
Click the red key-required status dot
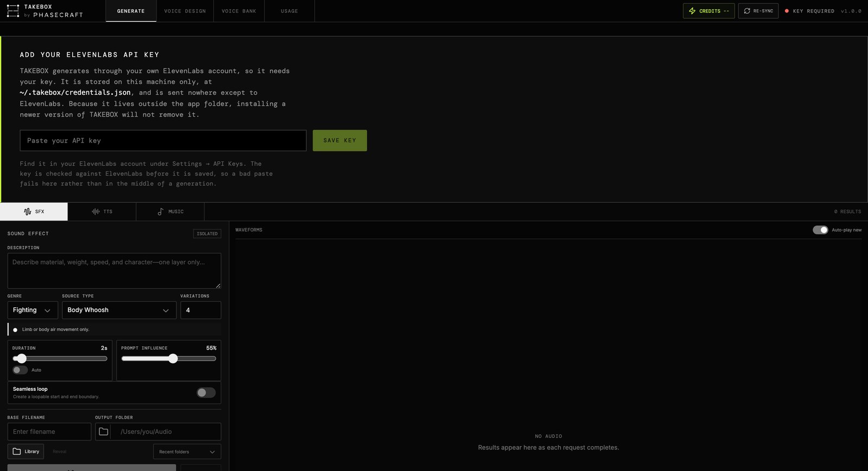787,11
